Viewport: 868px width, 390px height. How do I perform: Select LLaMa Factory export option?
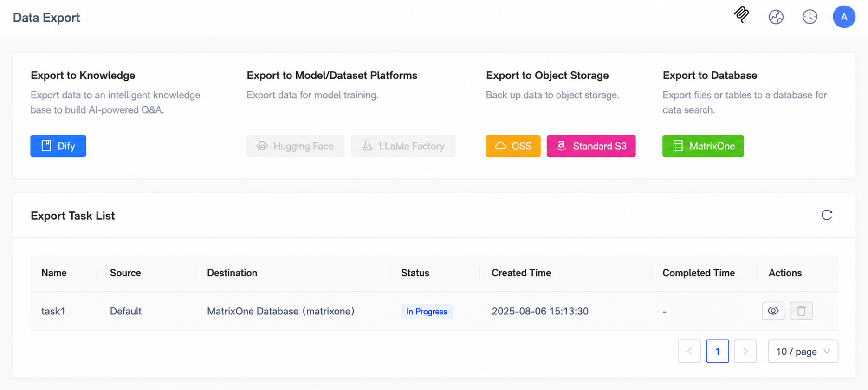[403, 146]
